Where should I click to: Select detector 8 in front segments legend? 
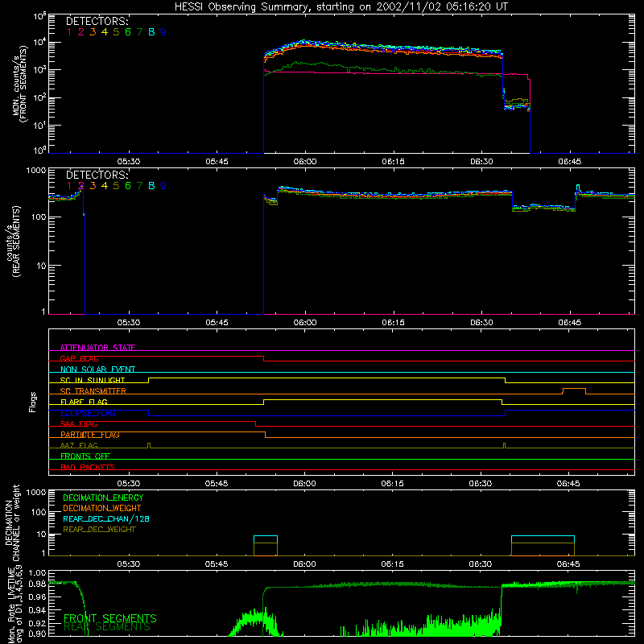(x=151, y=32)
